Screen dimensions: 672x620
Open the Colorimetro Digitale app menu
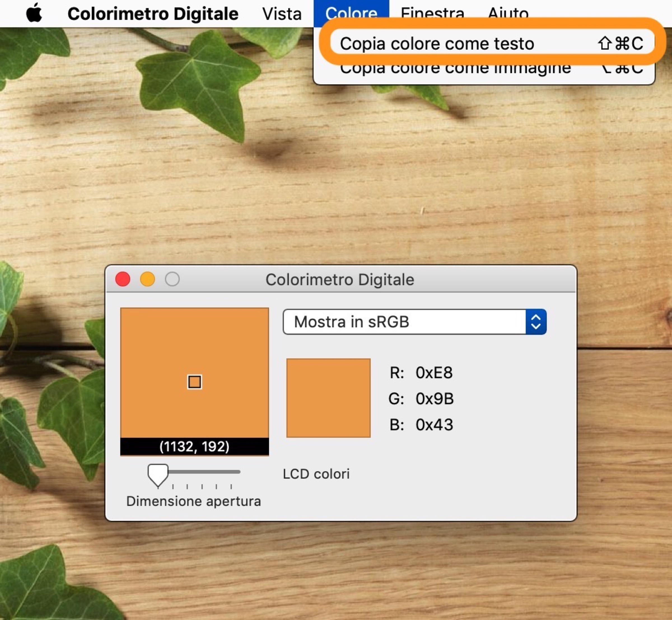pyautogui.click(x=153, y=14)
